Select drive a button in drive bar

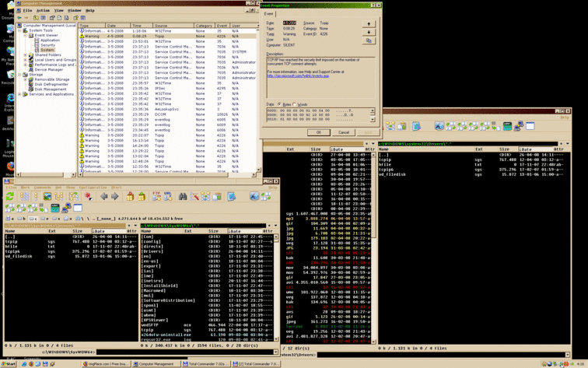click(10, 219)
